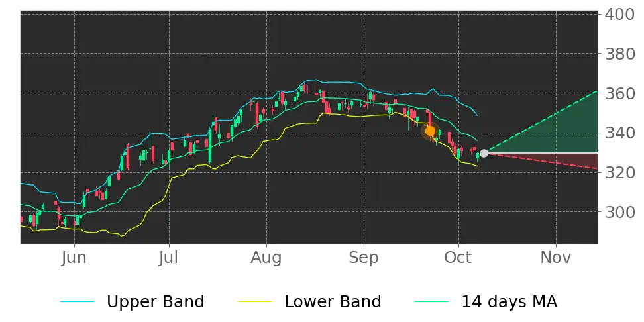Viewport: 644px width, 322px height.
Task: Click the 380 y-axis value
Action: [x=619, y=54]
